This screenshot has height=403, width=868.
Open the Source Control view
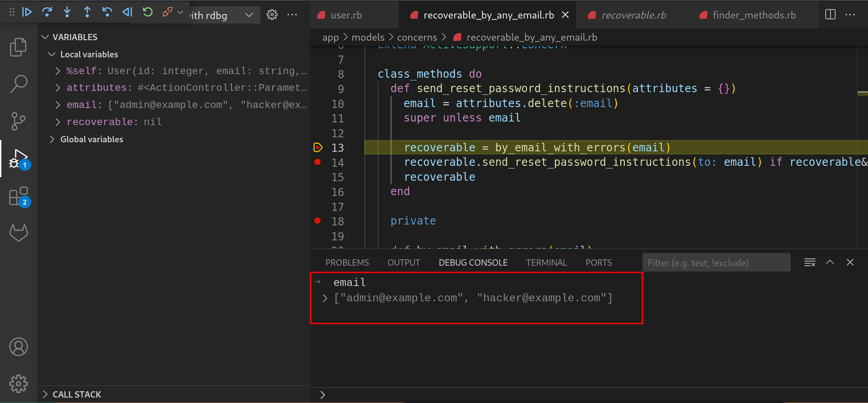click(19, 121)
